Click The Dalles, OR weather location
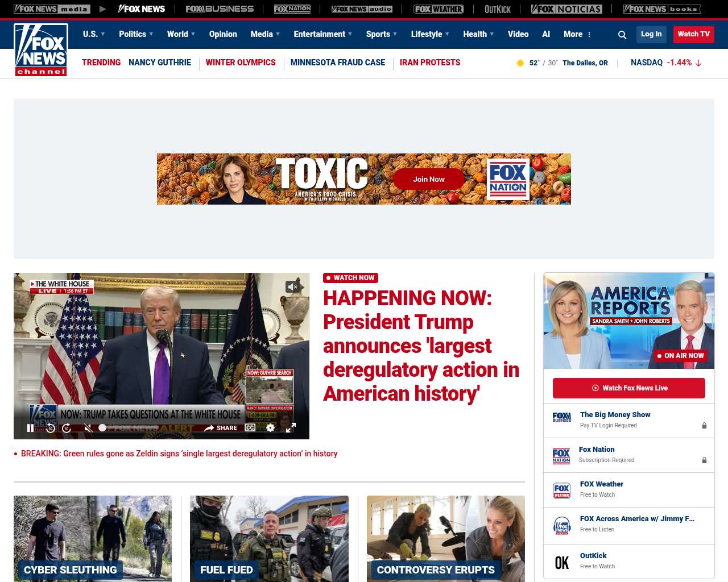This screenshot has height=582, width=728. tap(585, 63)
